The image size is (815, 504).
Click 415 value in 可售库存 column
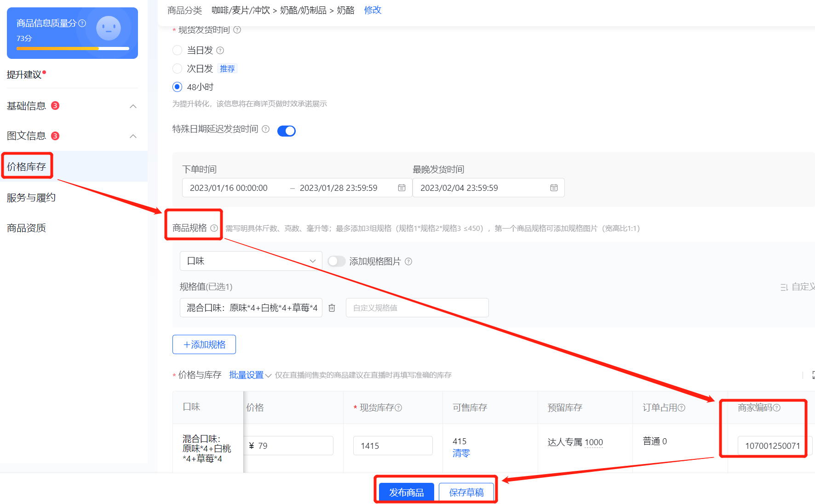(459, 441)
